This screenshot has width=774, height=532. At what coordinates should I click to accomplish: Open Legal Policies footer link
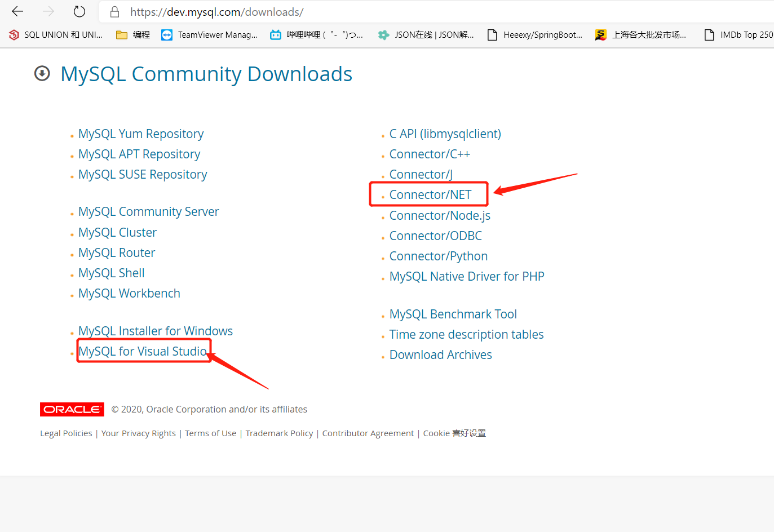coord(66,433)
